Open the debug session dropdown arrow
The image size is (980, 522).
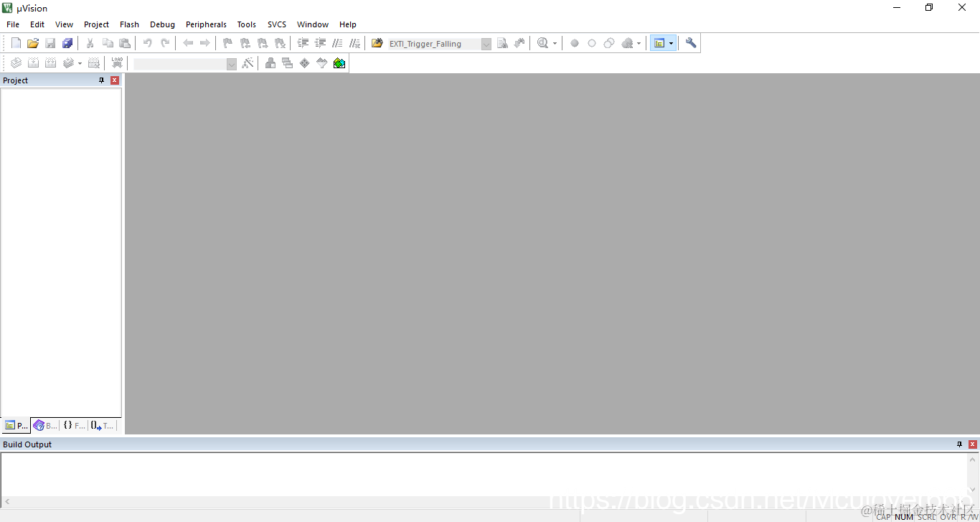555,44
